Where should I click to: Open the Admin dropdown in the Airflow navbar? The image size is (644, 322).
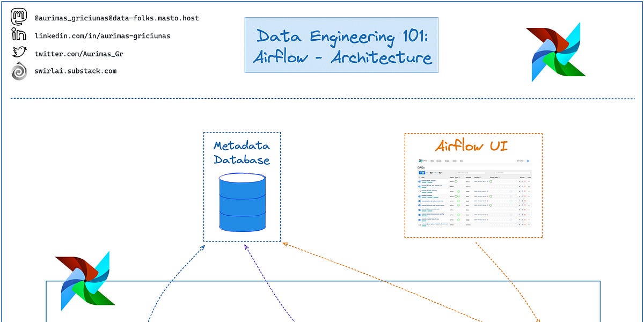[455, 161]
